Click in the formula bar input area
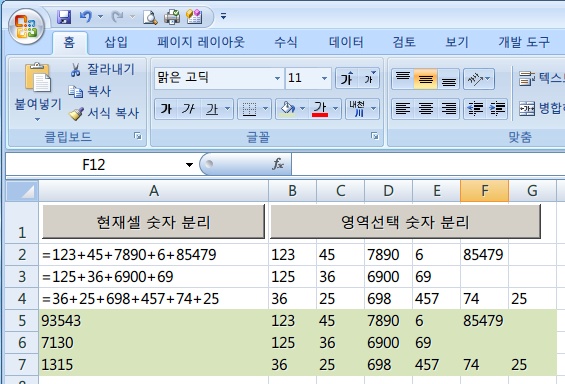Viewport: 565px width, 384px height. pyautogui.click(x=428, y=165)
